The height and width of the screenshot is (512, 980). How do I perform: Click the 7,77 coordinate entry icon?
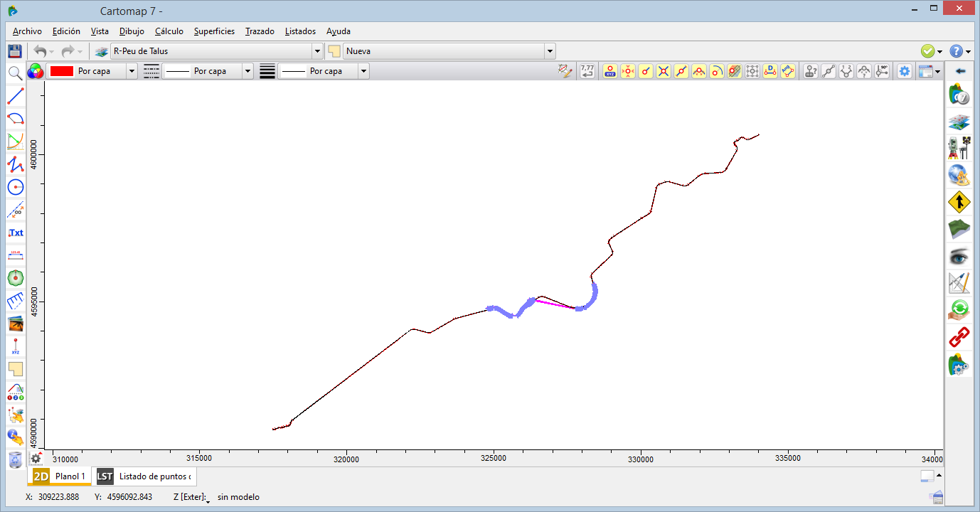coord(587,71)
